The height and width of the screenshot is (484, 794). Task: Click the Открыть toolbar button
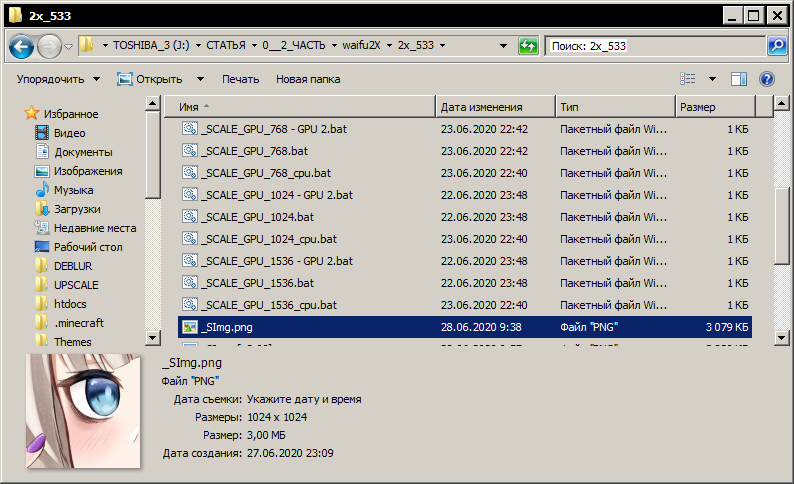[150, 79]
